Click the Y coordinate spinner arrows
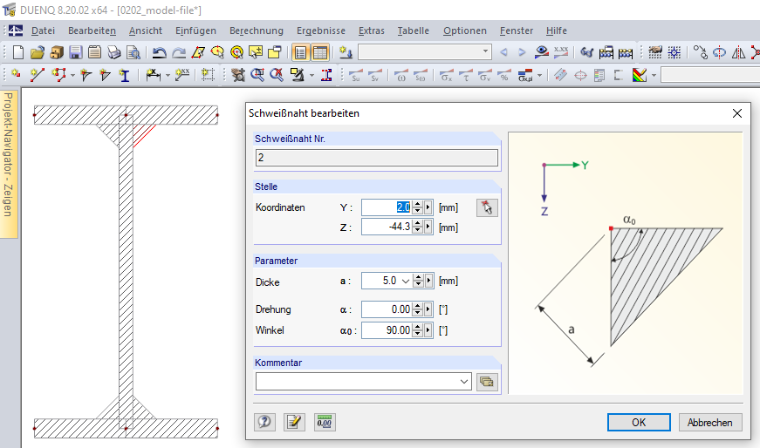This screenshot has height=448, width=760. [417, 208]
